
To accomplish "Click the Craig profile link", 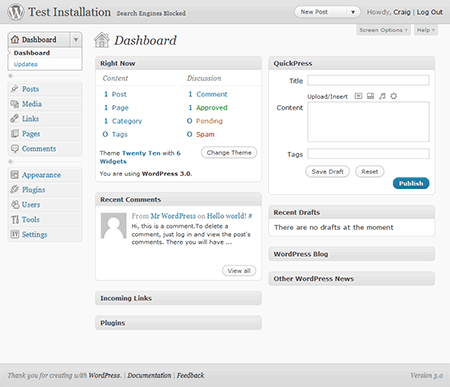I will (x=402, y=12).
